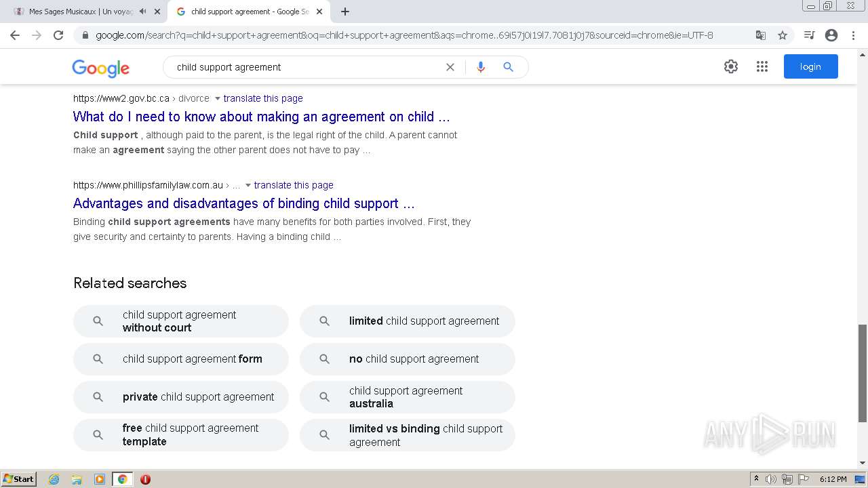Search 'free child support agreement template'
868x488 pixels.
181,435
